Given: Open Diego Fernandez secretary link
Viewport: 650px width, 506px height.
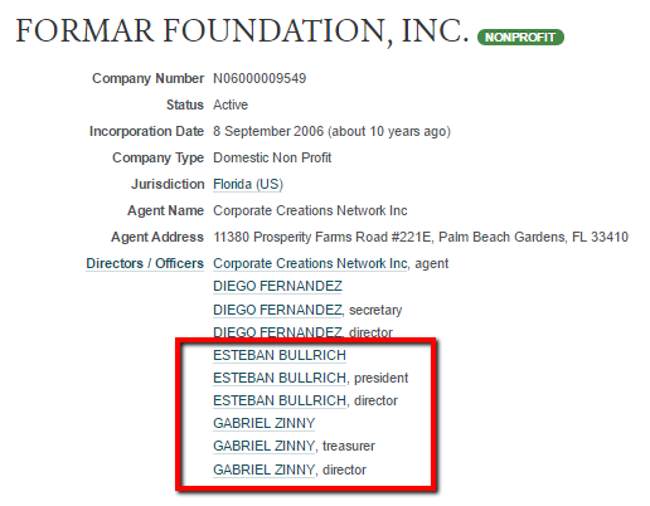Looking at the screenshot, I should coord(277,310).
